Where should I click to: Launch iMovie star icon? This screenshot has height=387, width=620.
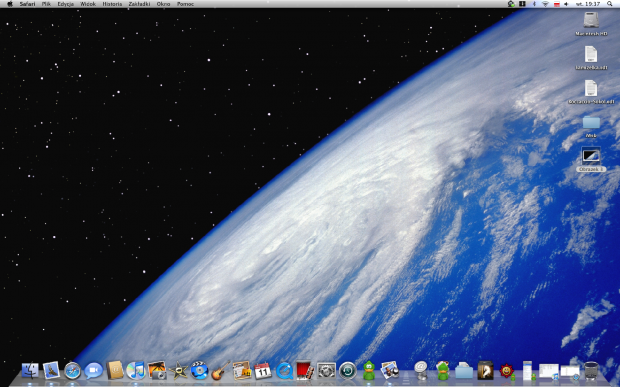tap(178, 371)
